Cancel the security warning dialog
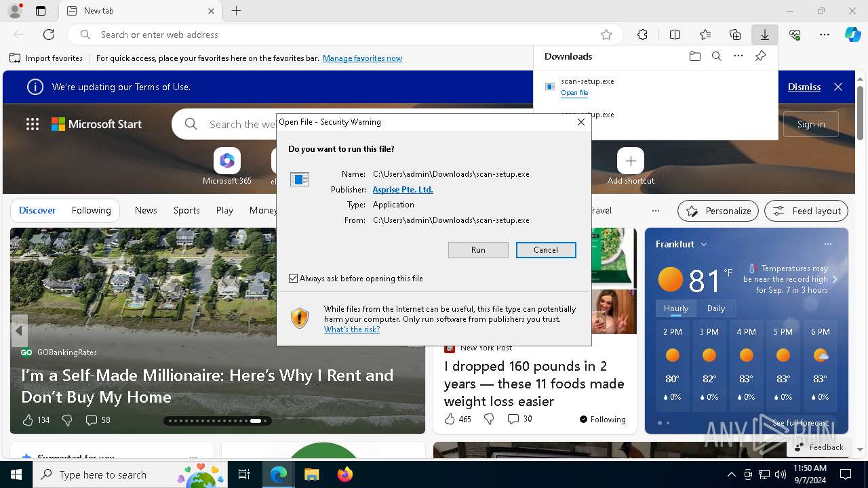This screenshot has width=868, height=488. [x=546, y=250]
